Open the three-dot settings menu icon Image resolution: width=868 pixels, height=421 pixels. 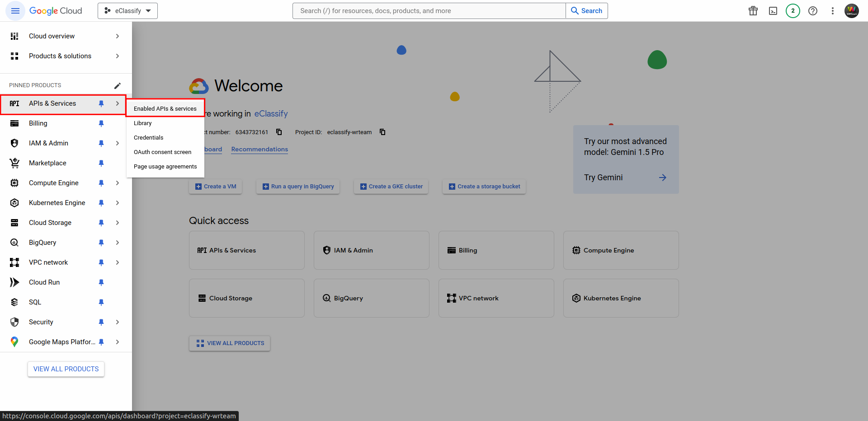833,11
